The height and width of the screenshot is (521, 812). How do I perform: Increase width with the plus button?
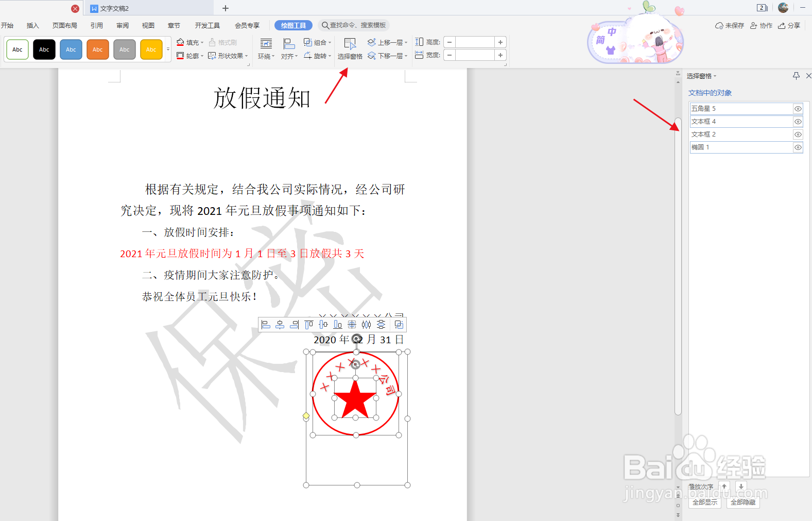click(500, 55)
